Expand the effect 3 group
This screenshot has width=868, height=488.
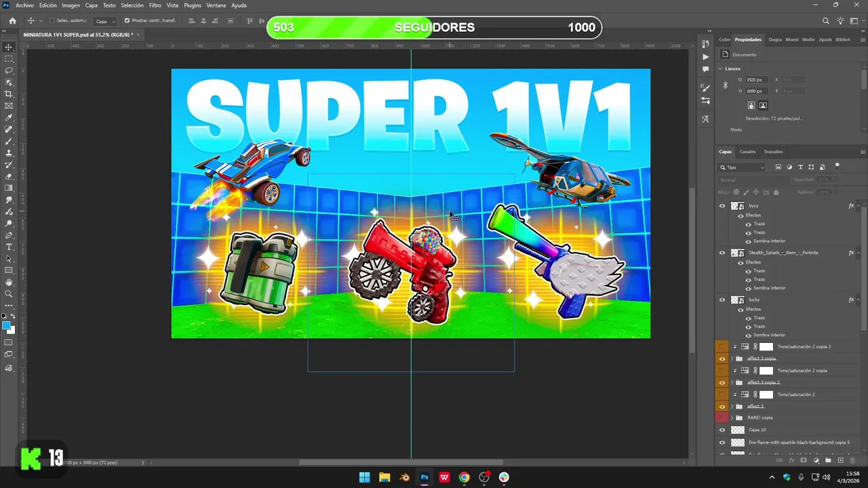pos(733,406)
